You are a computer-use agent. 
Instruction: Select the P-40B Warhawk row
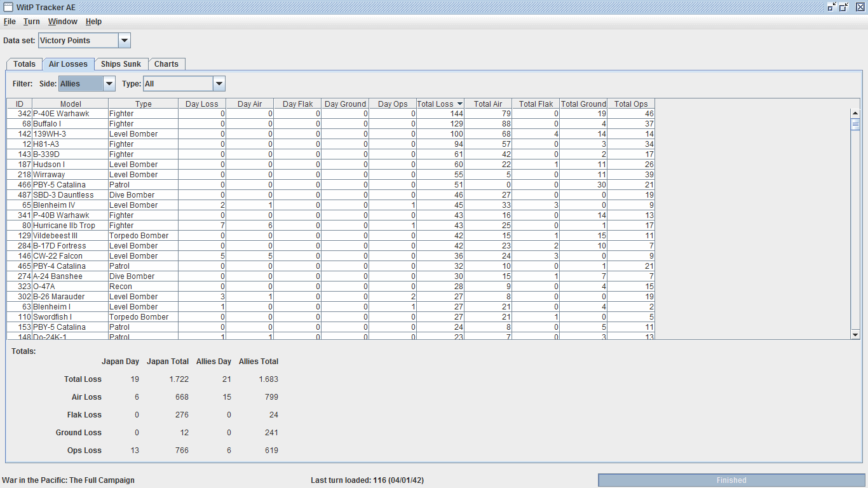pyautogui.click(x=330, y=215)
